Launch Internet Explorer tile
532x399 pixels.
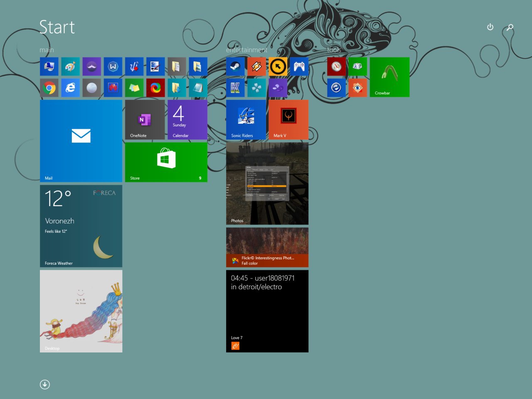[x=70, y=88]
